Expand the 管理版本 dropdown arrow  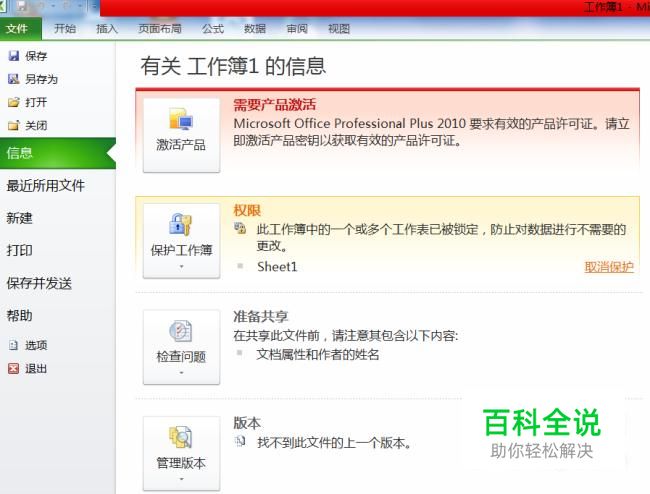(x=181, y=479)
